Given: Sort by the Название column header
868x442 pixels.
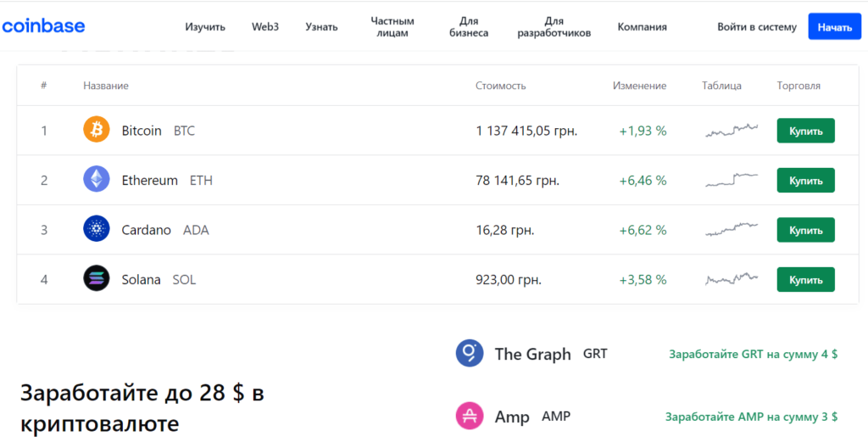Looking at the screenshot, I should (106, 86).
